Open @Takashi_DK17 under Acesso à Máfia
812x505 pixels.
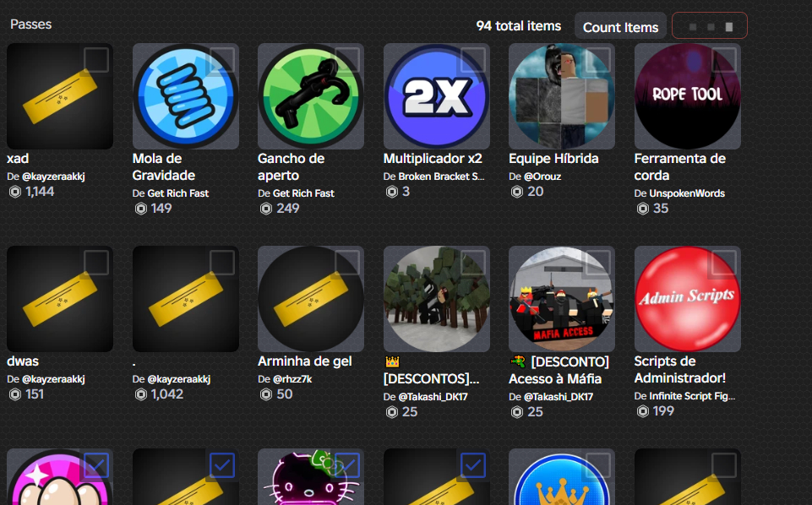coord(559,397)
